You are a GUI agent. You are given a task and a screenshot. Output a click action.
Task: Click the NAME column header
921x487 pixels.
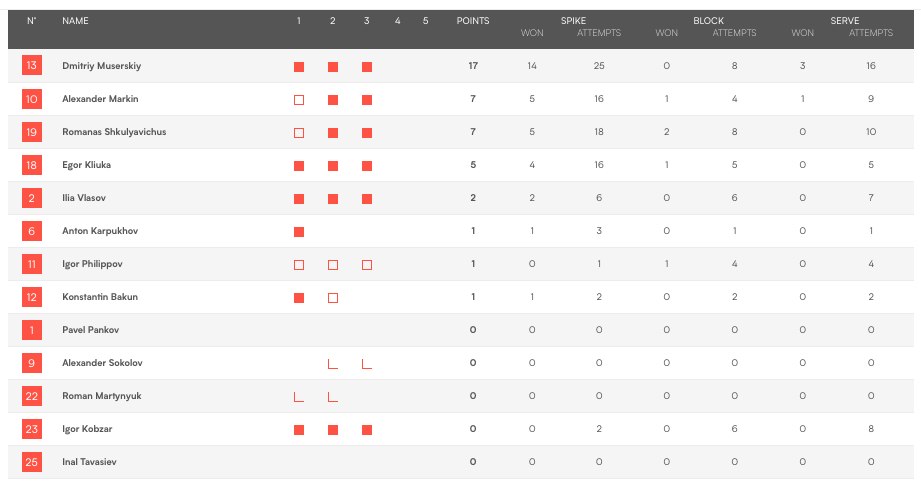[75, 21]
